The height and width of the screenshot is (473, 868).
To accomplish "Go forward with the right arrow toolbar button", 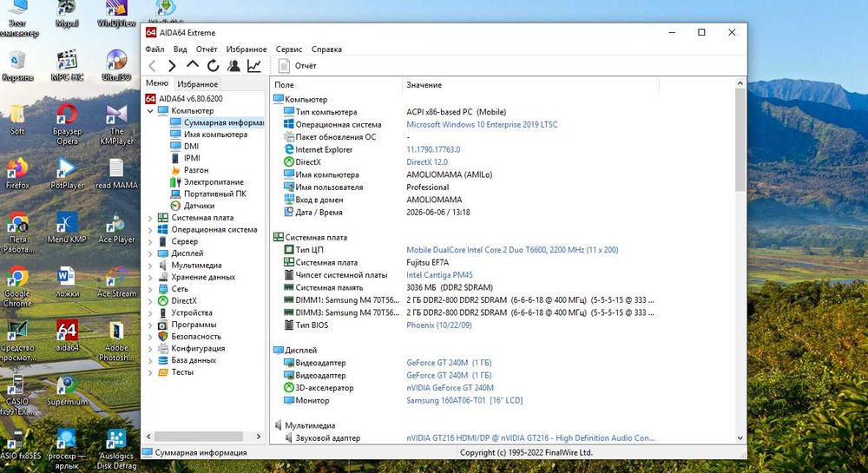I will point(172,66).
